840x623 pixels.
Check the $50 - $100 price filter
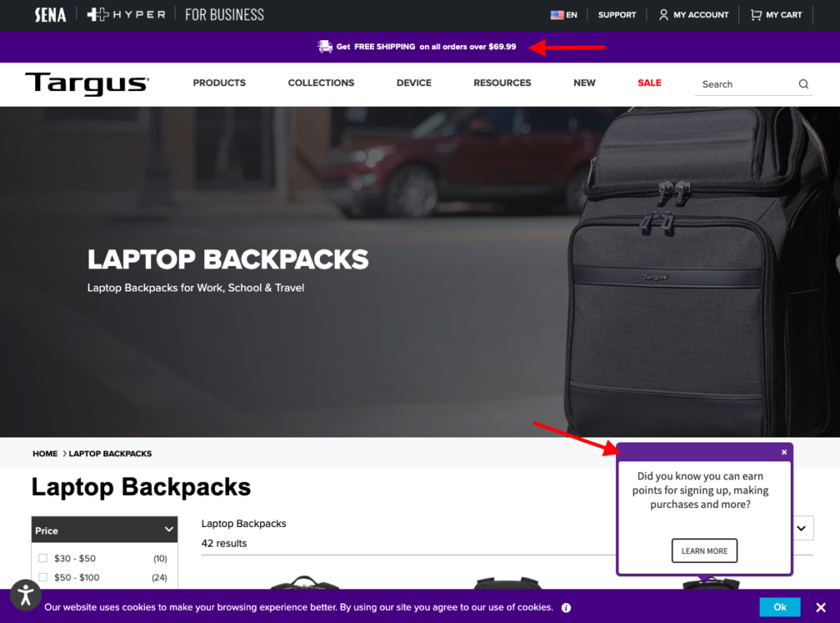pos(43,577)
